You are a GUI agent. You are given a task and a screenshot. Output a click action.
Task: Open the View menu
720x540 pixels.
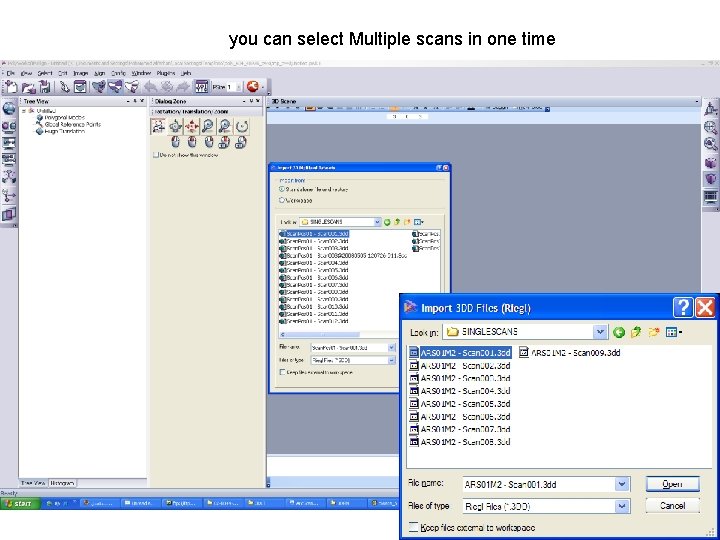tap(26, 73)
